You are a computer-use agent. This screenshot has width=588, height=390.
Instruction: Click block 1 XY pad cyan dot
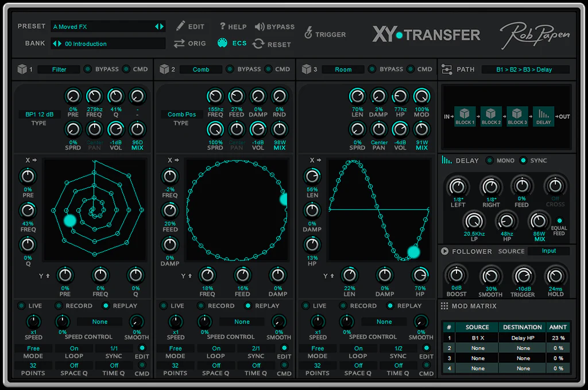coord(69,220)
